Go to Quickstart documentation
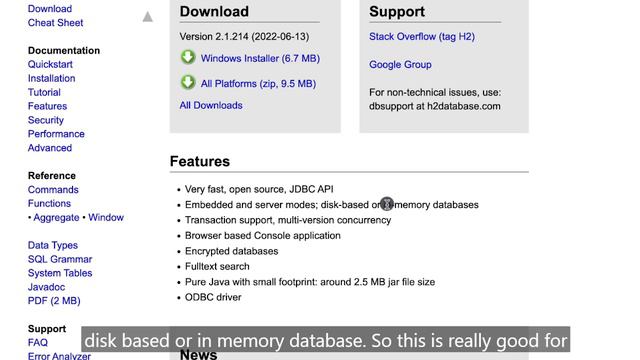The image size is (640, 360). 50,64
